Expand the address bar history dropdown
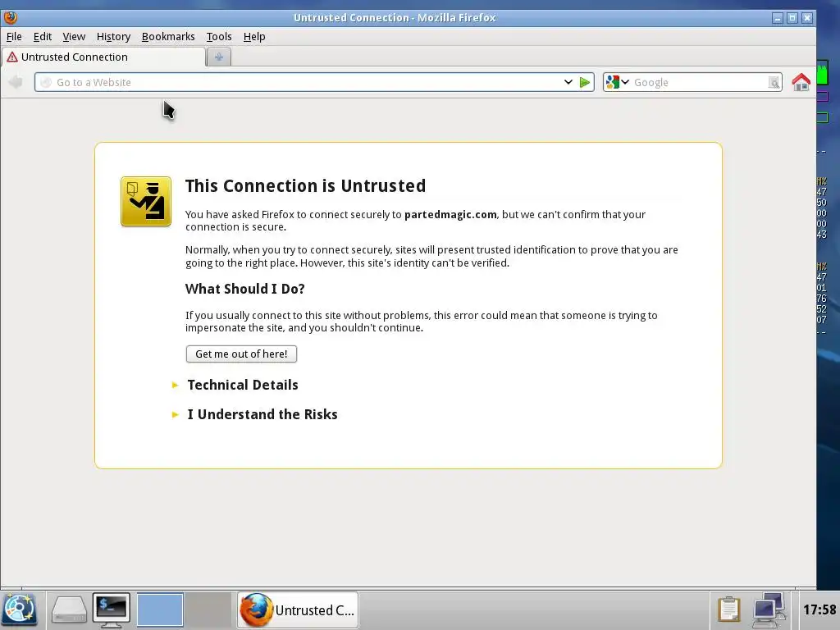The image size is (840, 630). (568, 82)
